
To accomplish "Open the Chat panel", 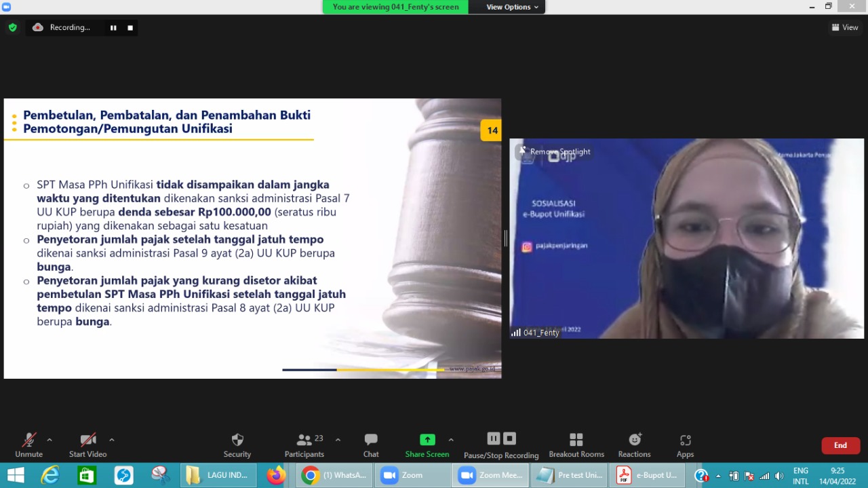I will [x=370, y=445].
